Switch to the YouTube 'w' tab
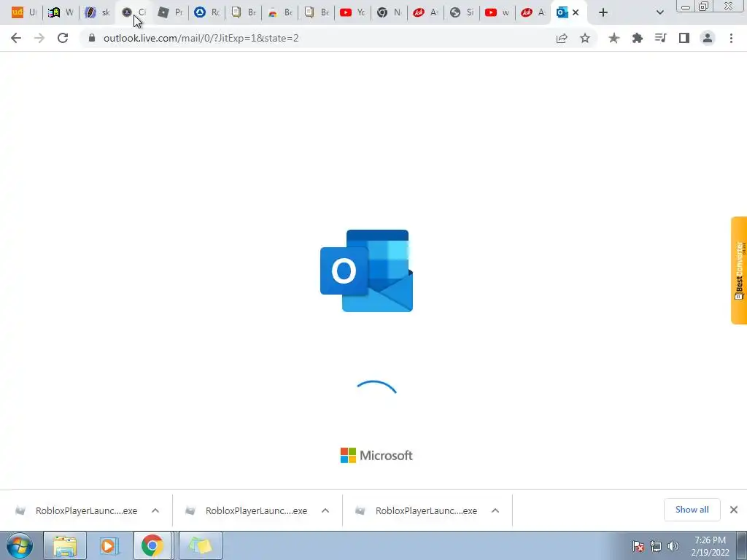The height and width of the screenshot is (560, 747). pos(498,12)
